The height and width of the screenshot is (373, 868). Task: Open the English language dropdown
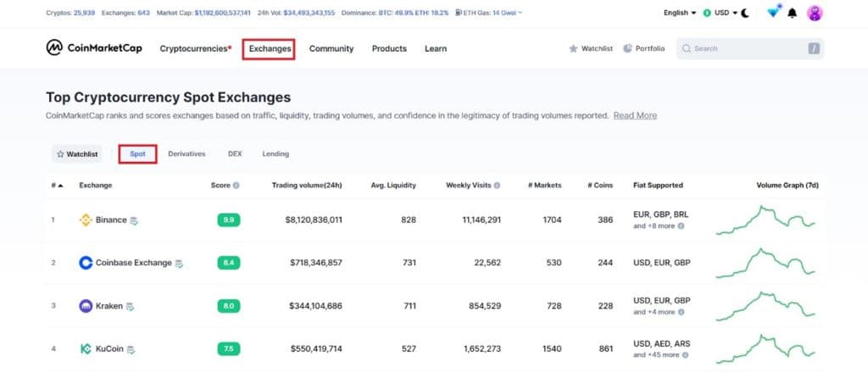pyautogui.click(x=680, y=13)
